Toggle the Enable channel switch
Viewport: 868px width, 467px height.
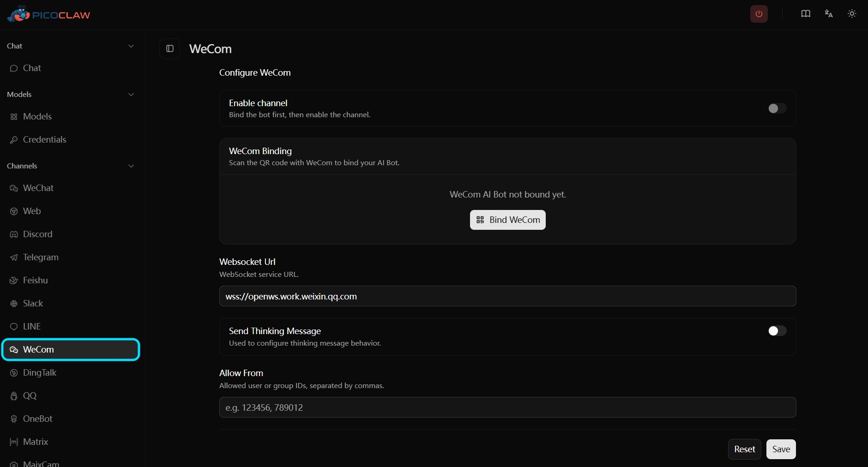click(777, 108)
